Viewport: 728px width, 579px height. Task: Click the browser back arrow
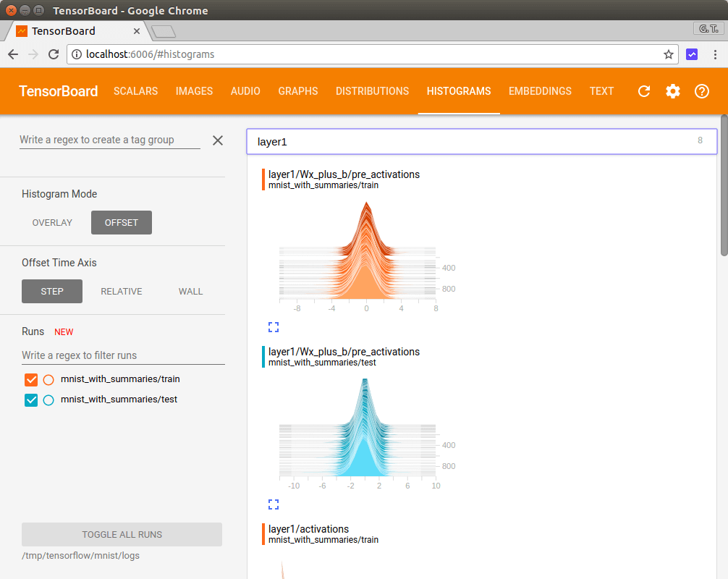pyautogui.click(x=13, y=54)
